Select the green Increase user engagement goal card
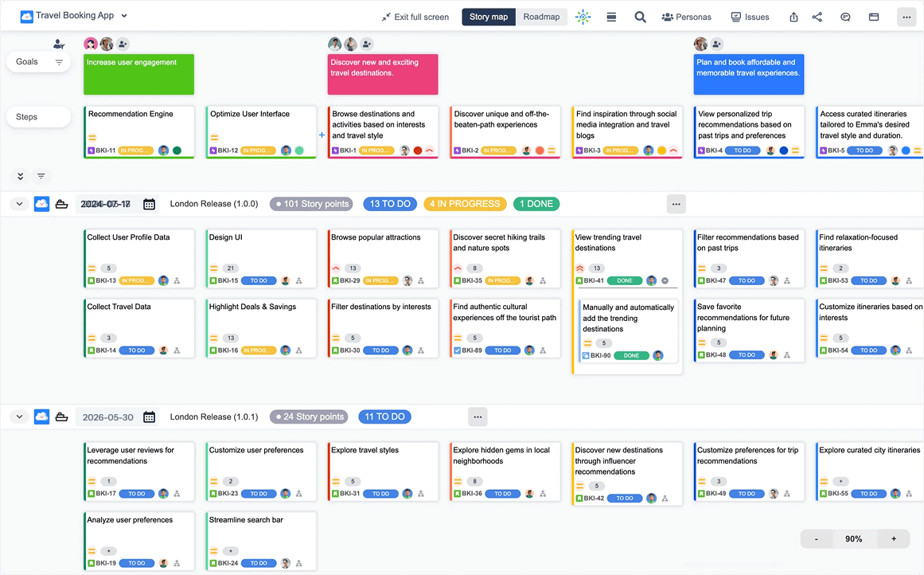This screenshot has height=575, width=924. tap(138, 74)
